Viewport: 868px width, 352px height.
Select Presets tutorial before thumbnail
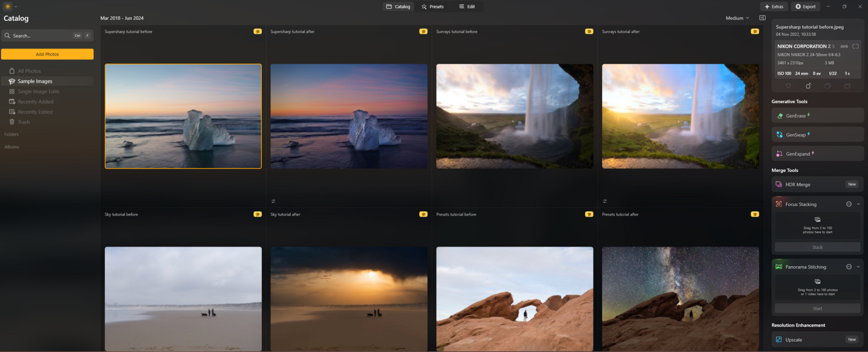click(x=515, y=299)
